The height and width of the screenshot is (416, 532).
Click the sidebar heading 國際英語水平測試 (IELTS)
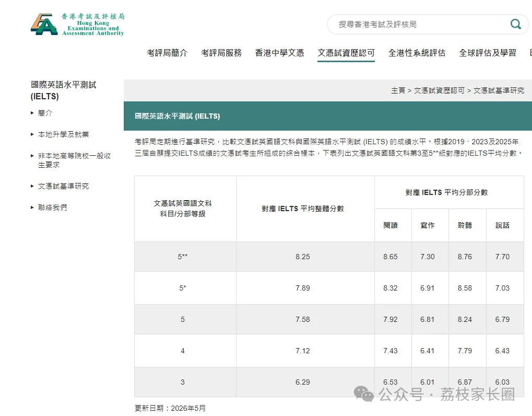64,90
